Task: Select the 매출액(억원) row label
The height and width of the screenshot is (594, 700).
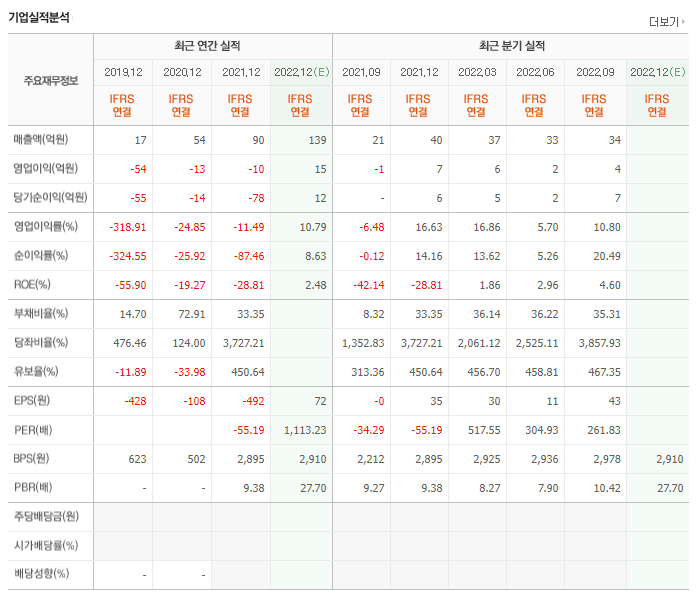Action: [41, 140]
